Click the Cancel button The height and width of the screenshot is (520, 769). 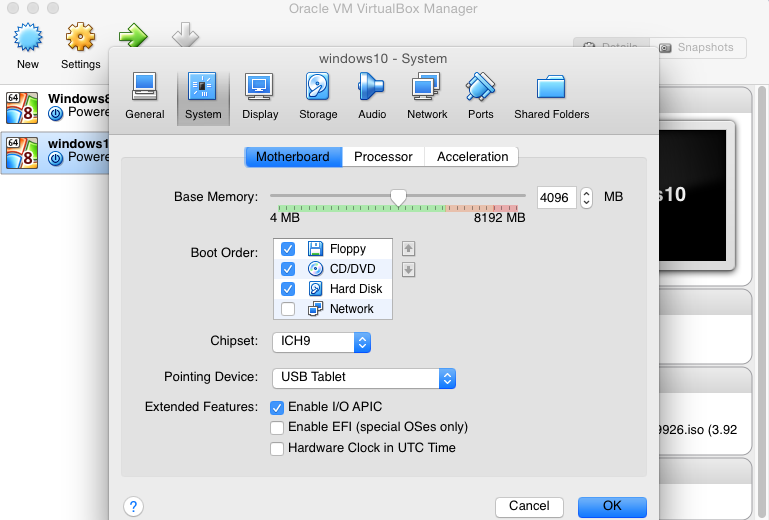click(529, 506)
